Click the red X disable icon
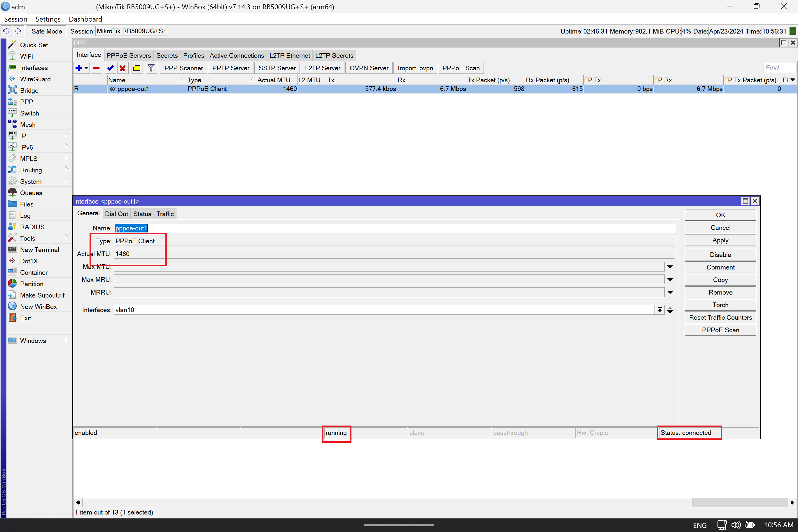This screenshot has width=798, height=532. click(x=123, y=68)
